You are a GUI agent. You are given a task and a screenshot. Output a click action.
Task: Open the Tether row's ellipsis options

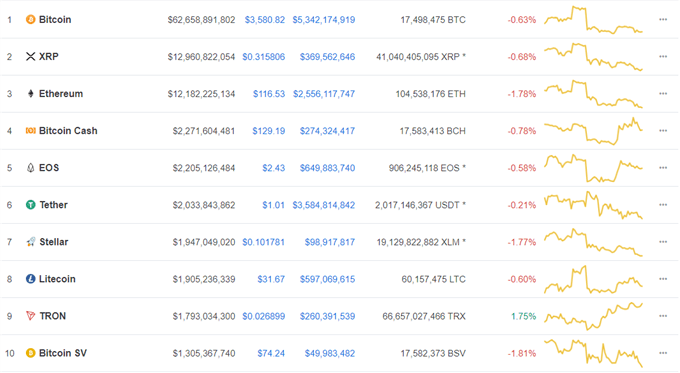point(663,205)
